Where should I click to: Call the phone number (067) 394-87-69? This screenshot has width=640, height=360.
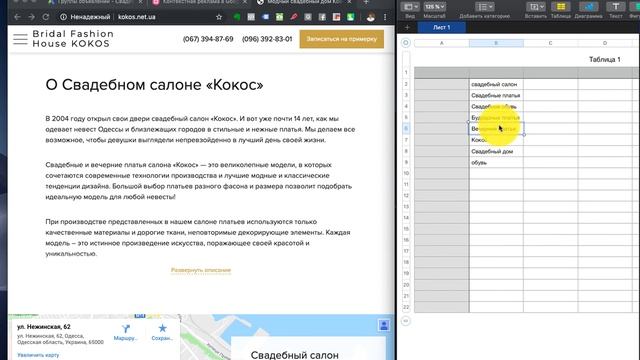tap(208, 39)
